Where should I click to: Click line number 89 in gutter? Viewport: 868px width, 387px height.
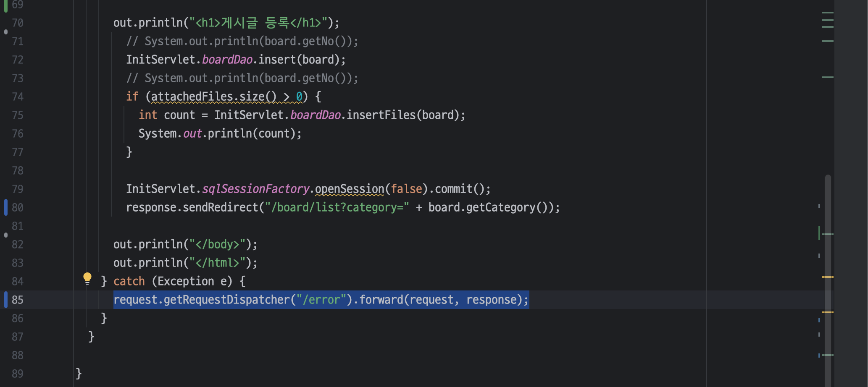(18, 374)
